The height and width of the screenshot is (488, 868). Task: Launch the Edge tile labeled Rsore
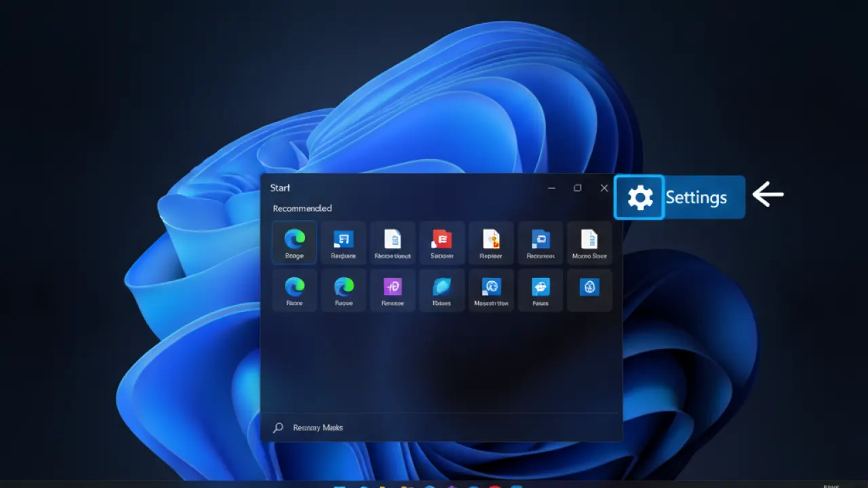click(x=294, y=290)
